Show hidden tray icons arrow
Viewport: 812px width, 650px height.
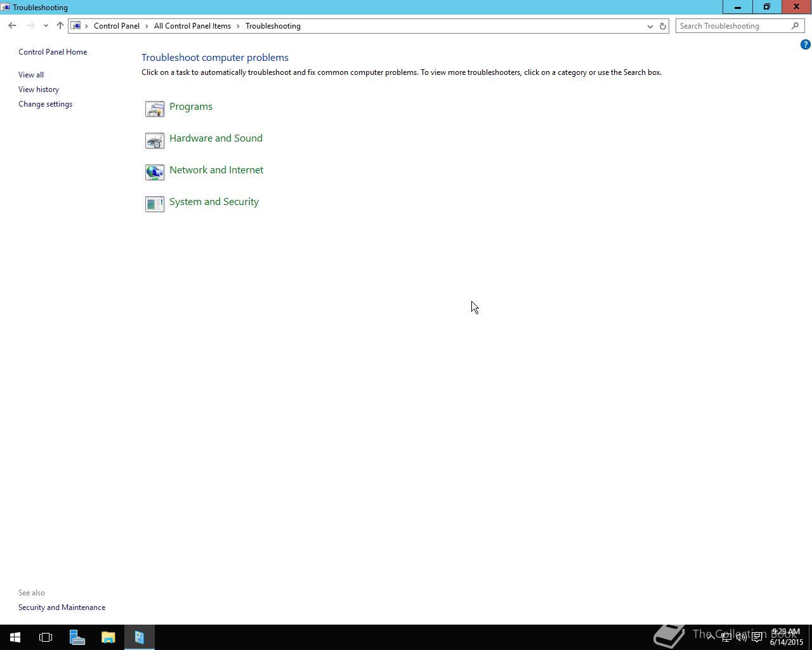click(x=710, y=637)
